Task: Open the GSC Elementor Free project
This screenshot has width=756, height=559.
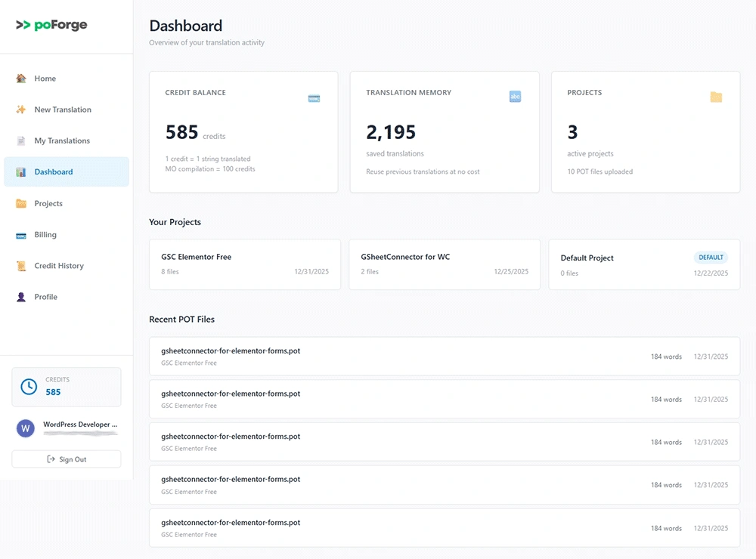Action: coord(245,264)
